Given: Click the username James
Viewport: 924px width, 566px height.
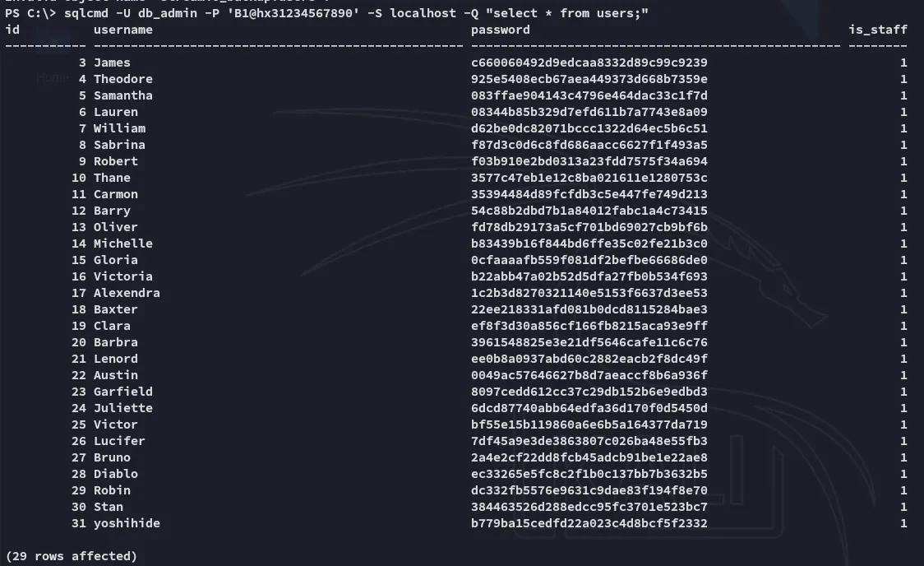Looking at the screenshot, I should pos(112,63).
